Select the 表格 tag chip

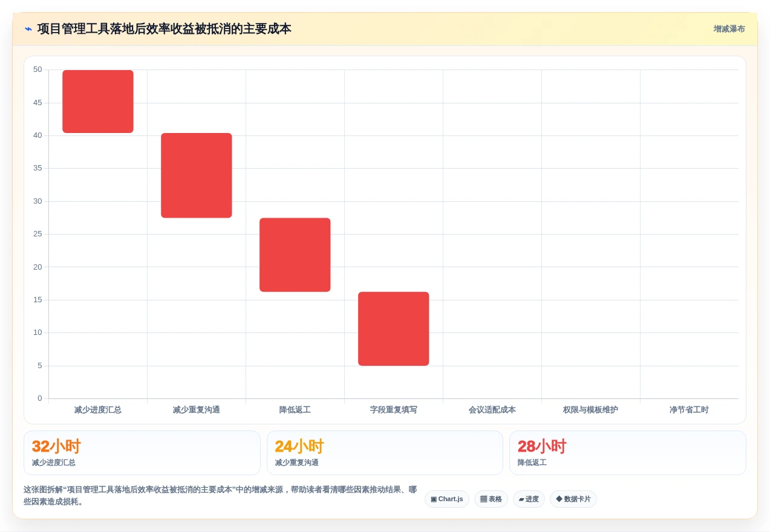(491, 499)
